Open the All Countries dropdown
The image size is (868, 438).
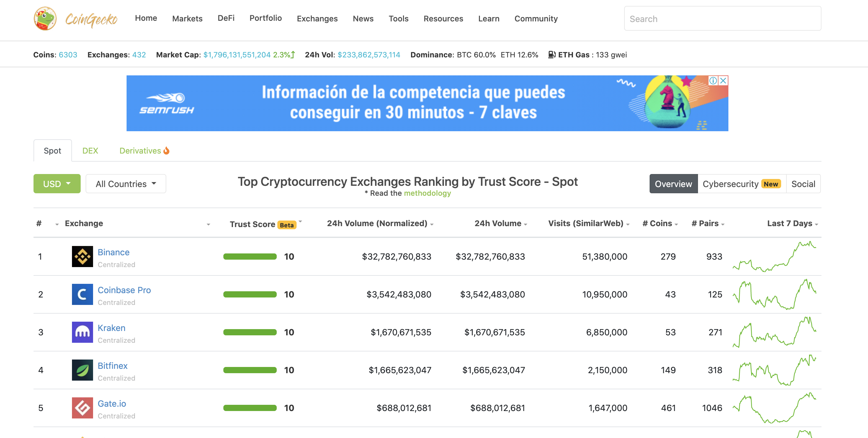pos(125,184)
